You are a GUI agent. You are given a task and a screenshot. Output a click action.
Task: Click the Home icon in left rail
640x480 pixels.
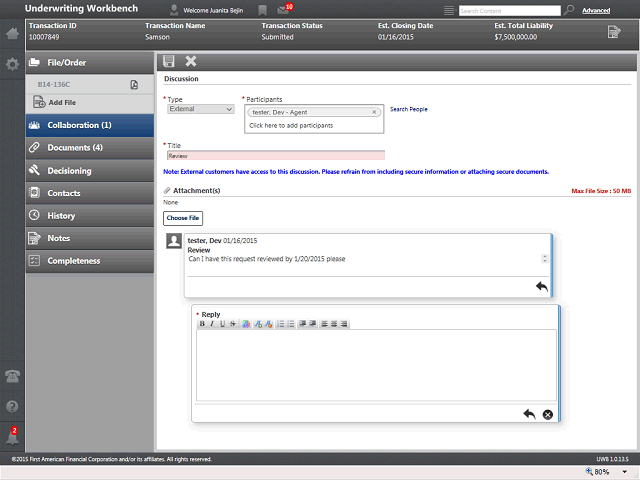tap(12, 33)
